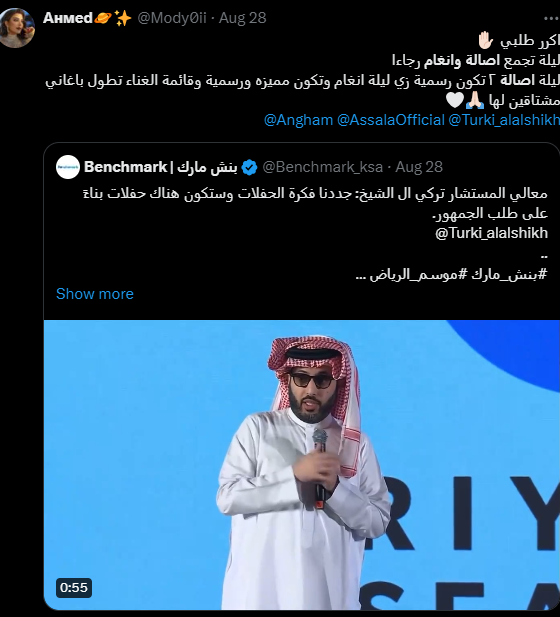560x617 pixels.
Task: Open the @AssalaOfficial mention
Action: coord(391,120)
